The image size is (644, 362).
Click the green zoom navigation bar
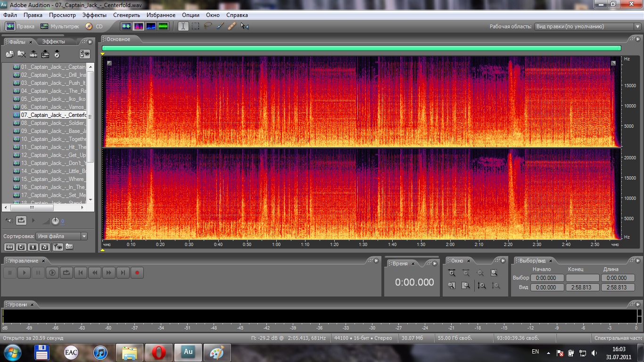361,48
